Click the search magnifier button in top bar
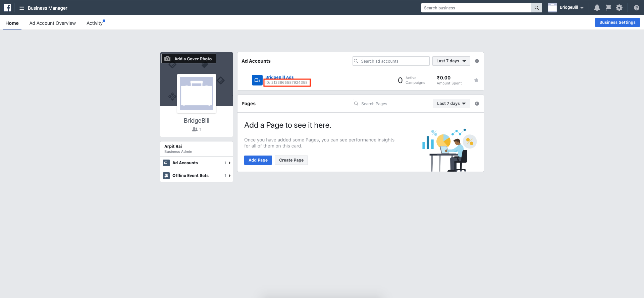This screenshot has height=298, width=644. pyautogui.click(x=536, y=8)
